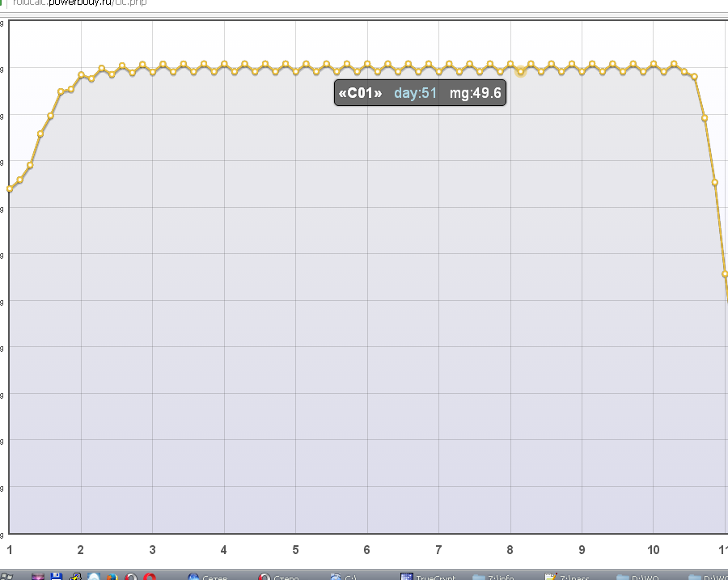Click the purple icon in the quick launch
The image size is (728, 580).
click(37, 576)
